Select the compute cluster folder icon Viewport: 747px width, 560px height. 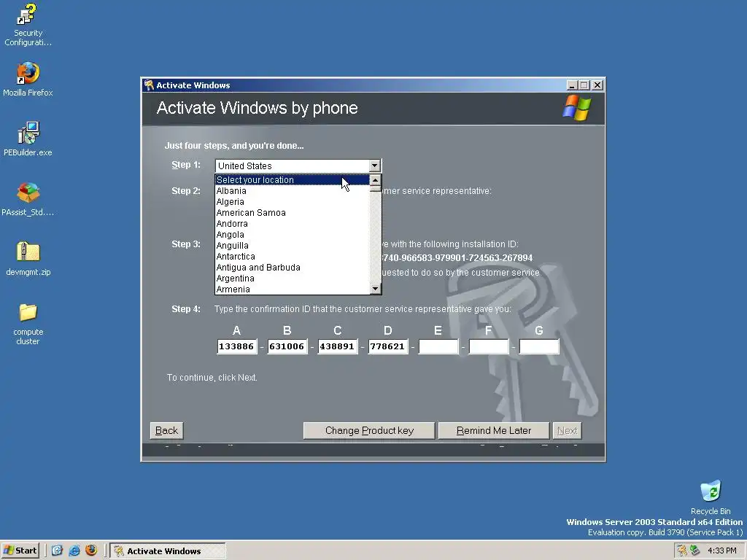(x=28, y=324)
